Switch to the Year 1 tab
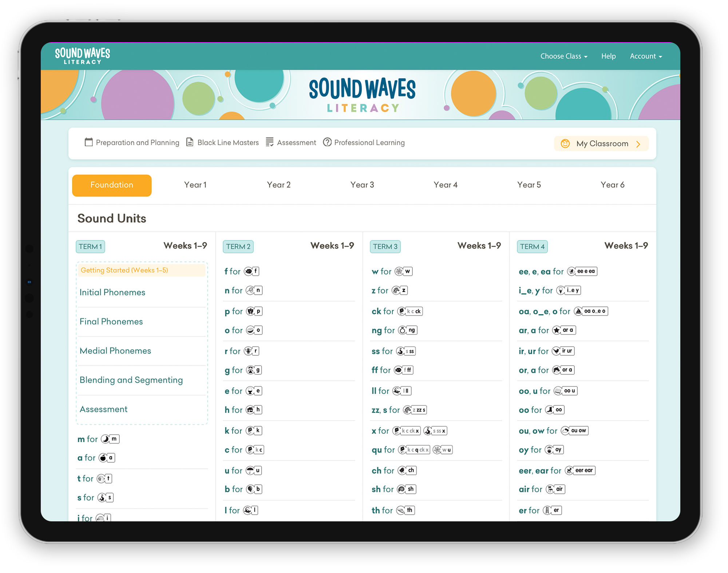Screen dimensions: 728x573 point(195,185)
